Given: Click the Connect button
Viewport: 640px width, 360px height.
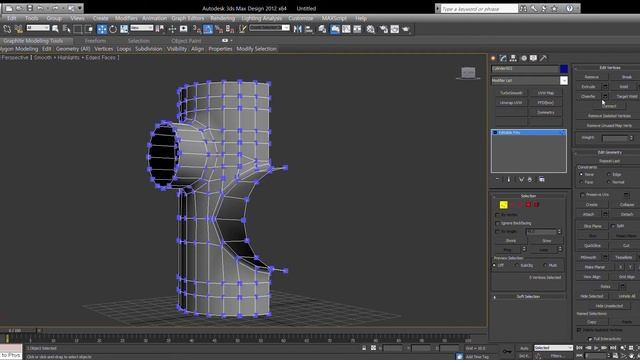Looking at the screenshot, I should 609,106.
